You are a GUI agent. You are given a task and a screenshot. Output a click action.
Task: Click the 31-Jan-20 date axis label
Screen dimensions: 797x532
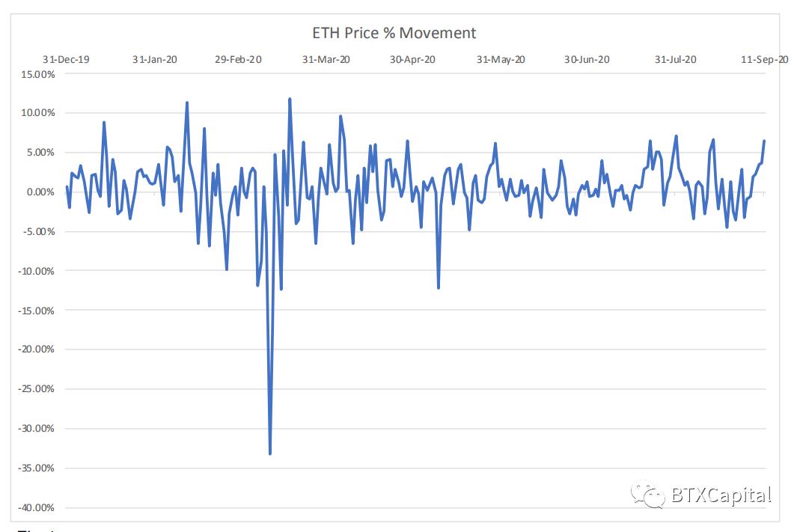pos(154,59)
